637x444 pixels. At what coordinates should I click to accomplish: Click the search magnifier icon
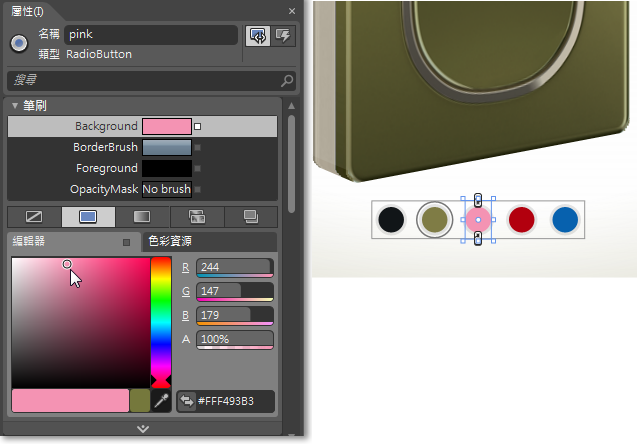(x=287, y=81)
